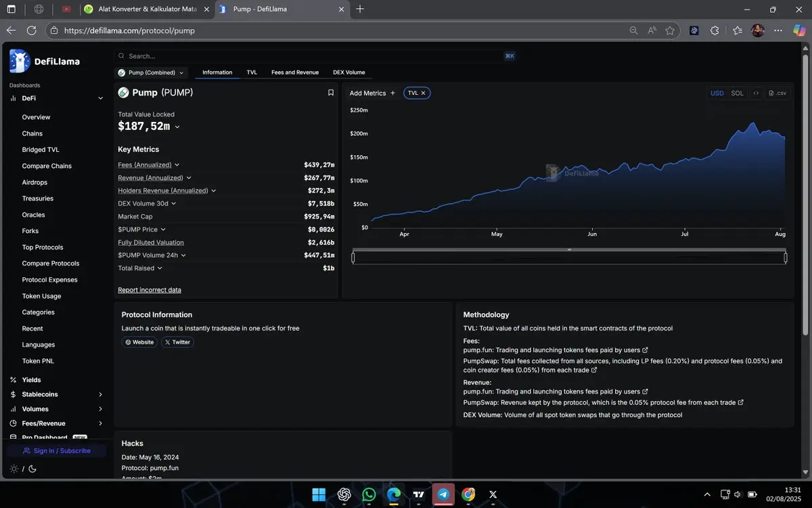
Task: Add page to browser favorites star
Action: [x=670, y=30]
